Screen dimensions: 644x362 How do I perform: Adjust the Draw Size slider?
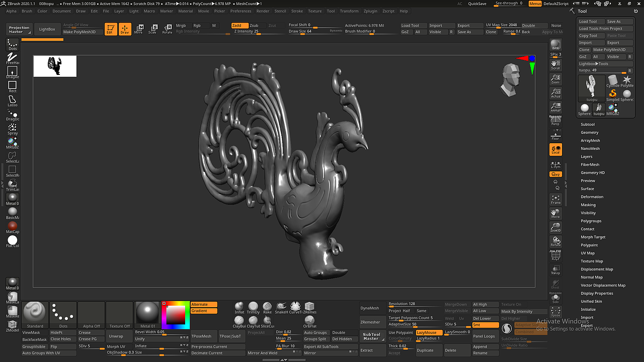click(314, 32)
